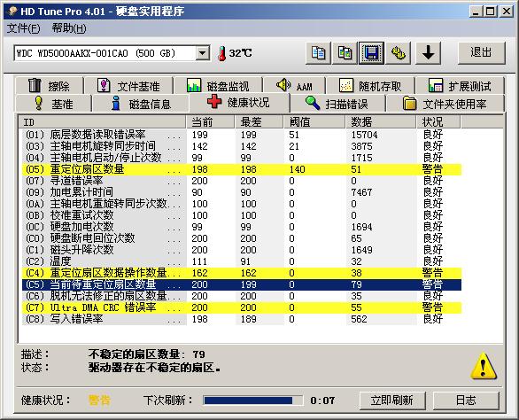The width and height of the screenshot is (519, 420).
Task: Switch to the 磁盘信息 tab
Action: tap(141, 104)
